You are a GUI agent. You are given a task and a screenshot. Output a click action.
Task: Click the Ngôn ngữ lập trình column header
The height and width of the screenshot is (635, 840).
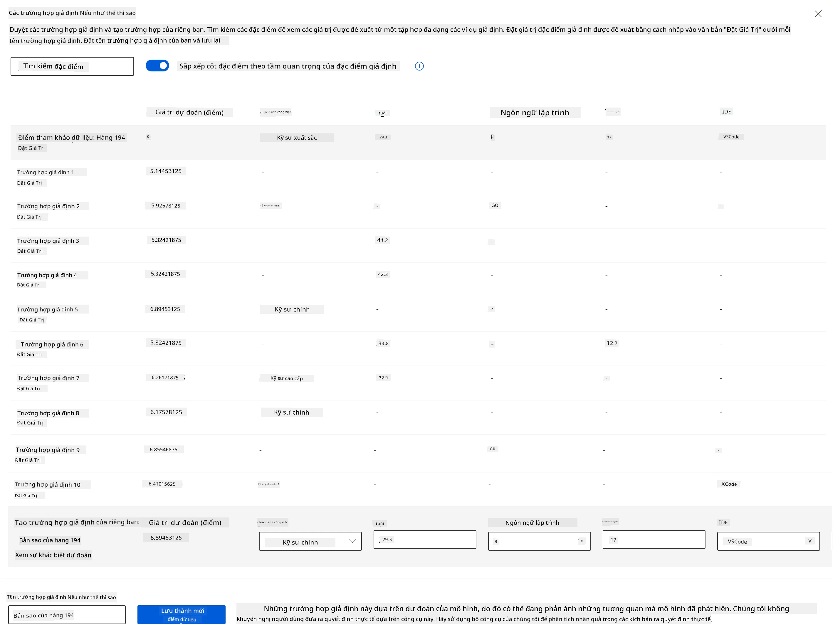(x=535, y=113)
